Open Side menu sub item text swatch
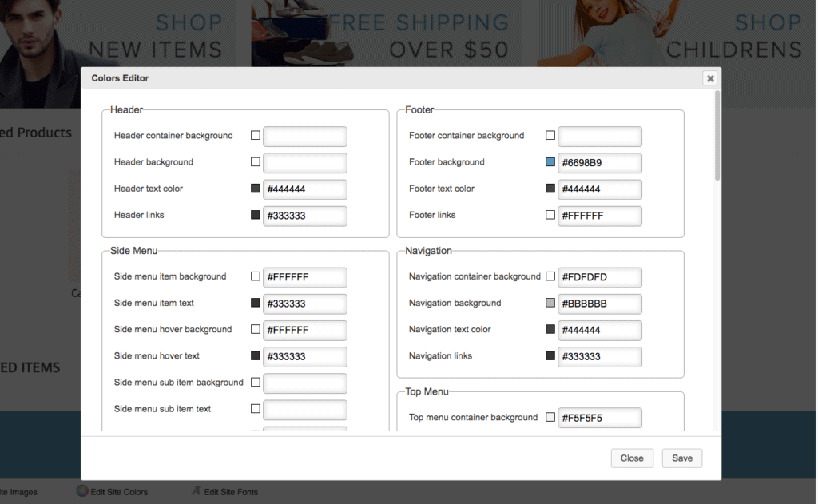Viewport: 818px width, 504px height. [255, 408]
